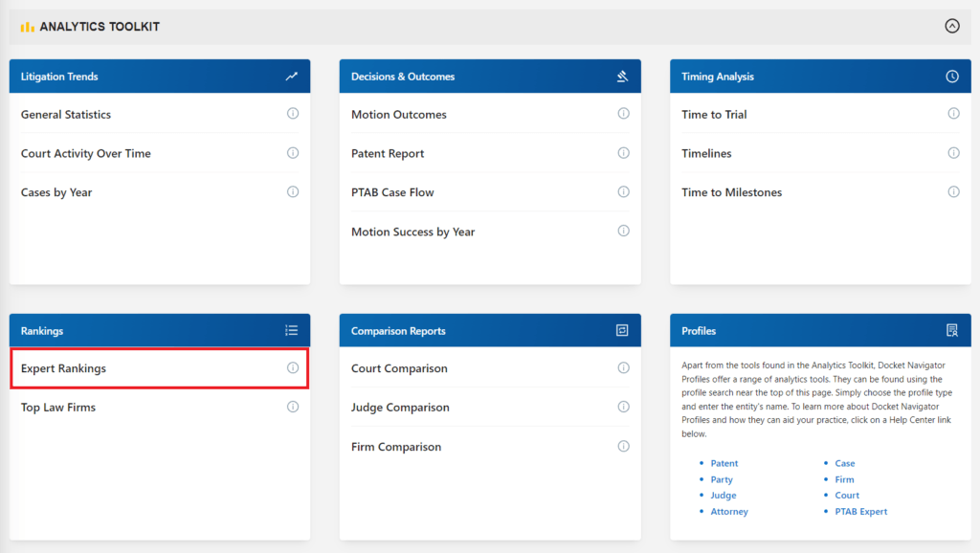The height and width of the screenshot is (553, 980).
Task: Open the Patent Report tool
Action: click(388, 154)
